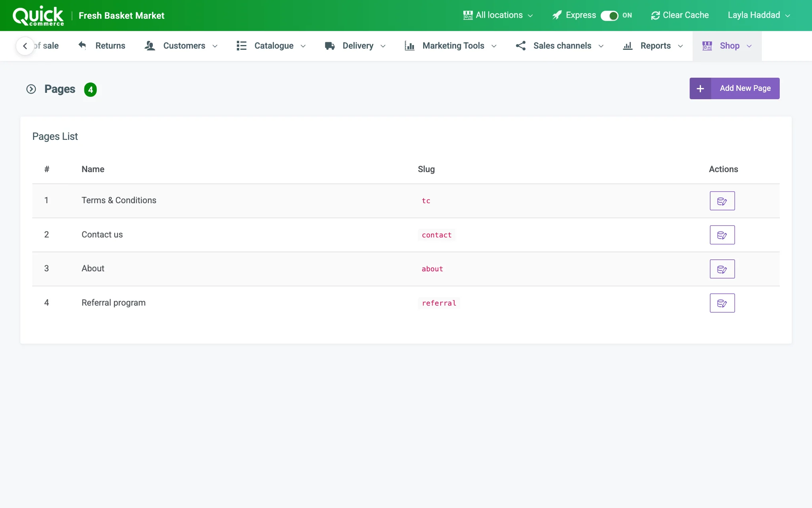812x508 pixels.
Task: Edit the About page
Action: [x=722, y=269]
